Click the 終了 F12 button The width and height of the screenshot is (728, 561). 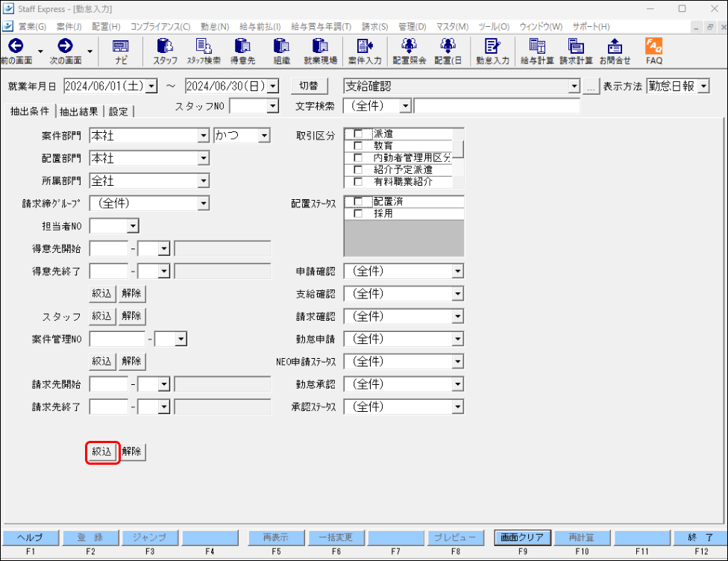tap(700, 538)
